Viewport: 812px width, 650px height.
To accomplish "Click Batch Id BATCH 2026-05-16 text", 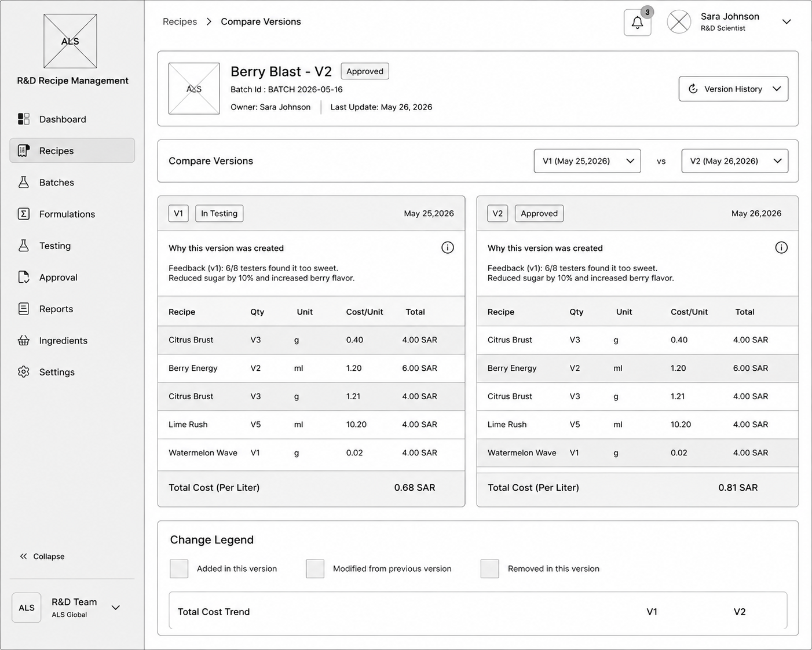I will [287, 89].
